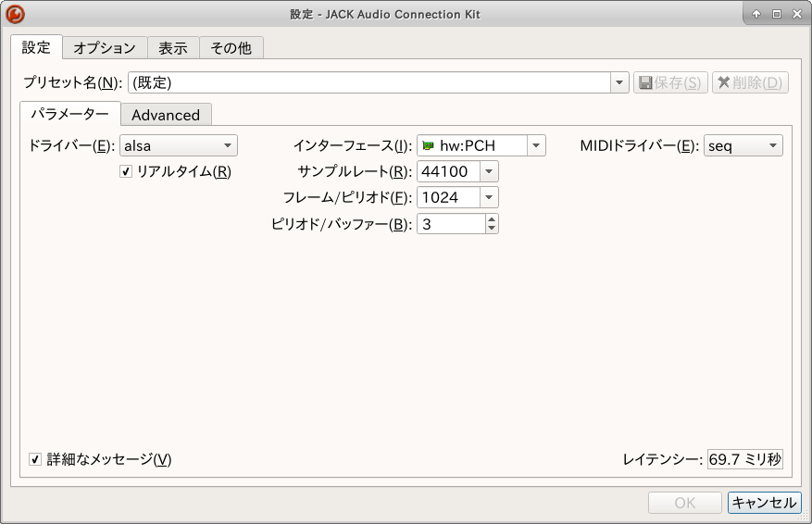Maximize the window from title bar
812x524 pixels.
(x=777, y=14)
